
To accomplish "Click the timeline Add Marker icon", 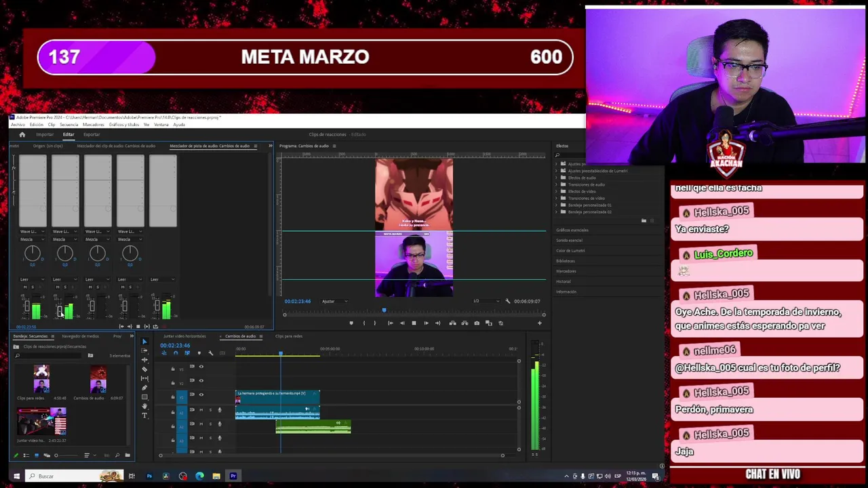I will [199, 353].
